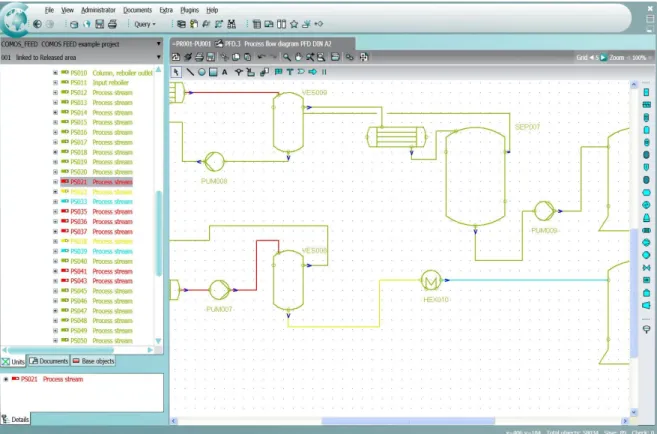Click the top symbol in right palette

tap(647, 92)
